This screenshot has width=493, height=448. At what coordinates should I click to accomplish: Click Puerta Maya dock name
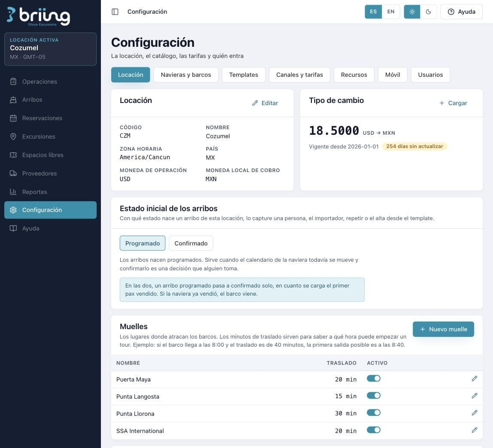[133, 379]
